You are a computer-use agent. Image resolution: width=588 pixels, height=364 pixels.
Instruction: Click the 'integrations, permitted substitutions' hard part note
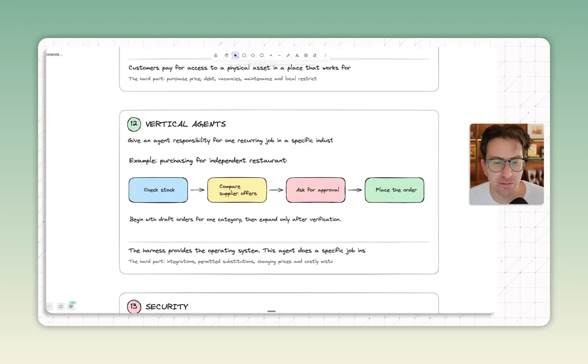(x=230, y=262)
